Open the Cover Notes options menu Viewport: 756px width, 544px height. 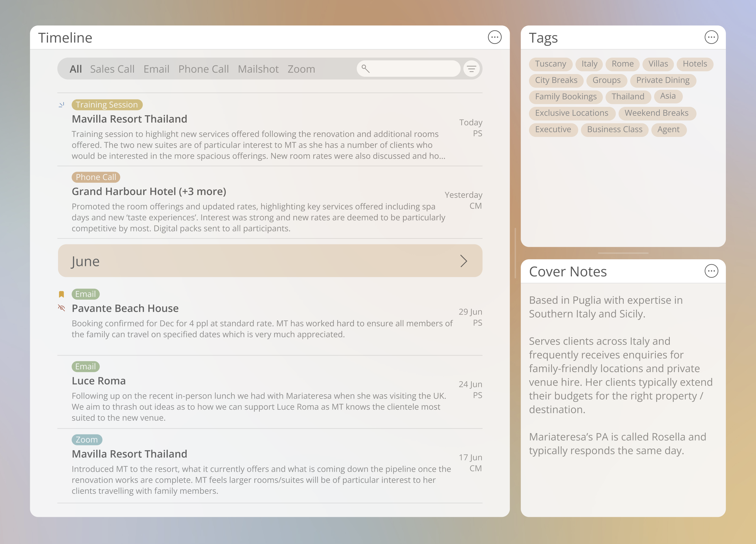[x=711, y=271]
